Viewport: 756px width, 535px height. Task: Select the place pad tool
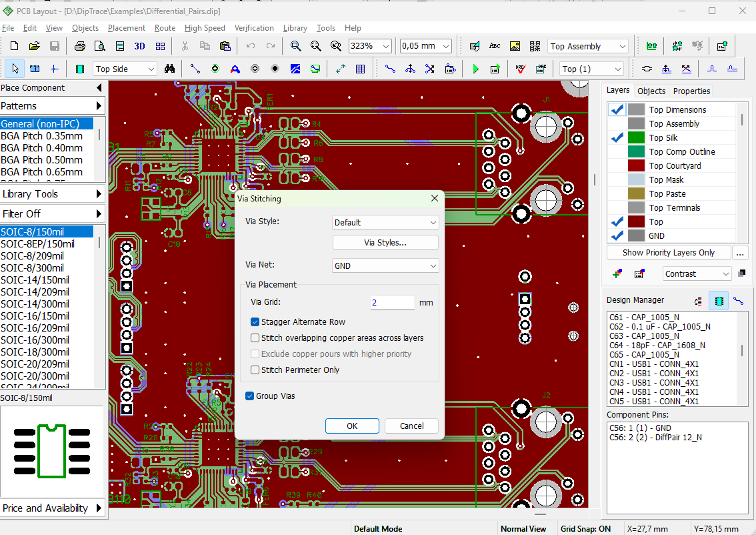tap(215, 69)
